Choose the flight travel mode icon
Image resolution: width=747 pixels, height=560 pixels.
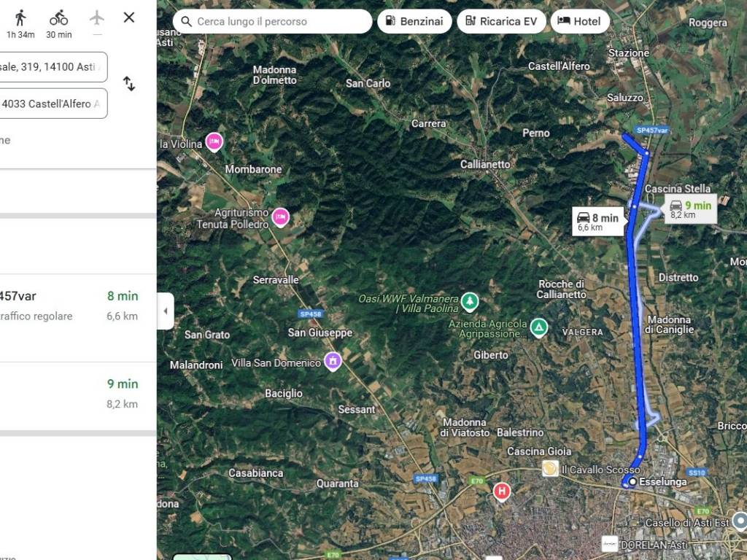pos(97,18)
